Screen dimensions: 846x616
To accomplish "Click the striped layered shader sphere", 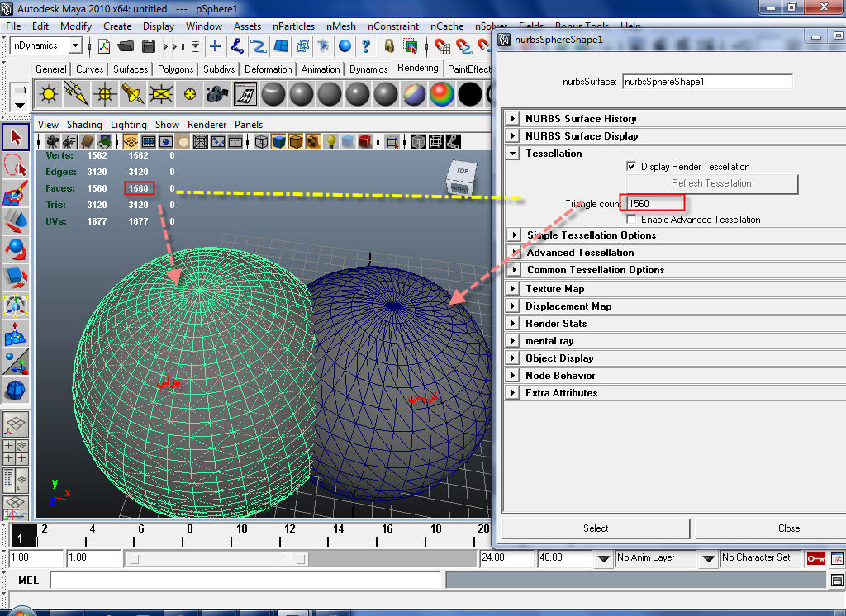I will tap(414, 94).
